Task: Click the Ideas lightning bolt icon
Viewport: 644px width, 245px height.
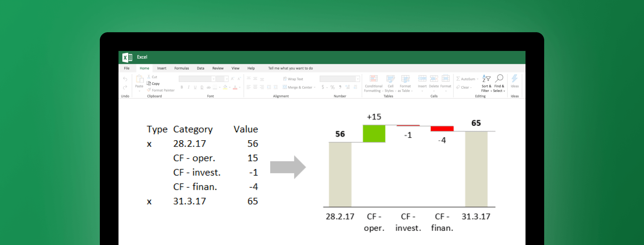Action: (515, 79)
